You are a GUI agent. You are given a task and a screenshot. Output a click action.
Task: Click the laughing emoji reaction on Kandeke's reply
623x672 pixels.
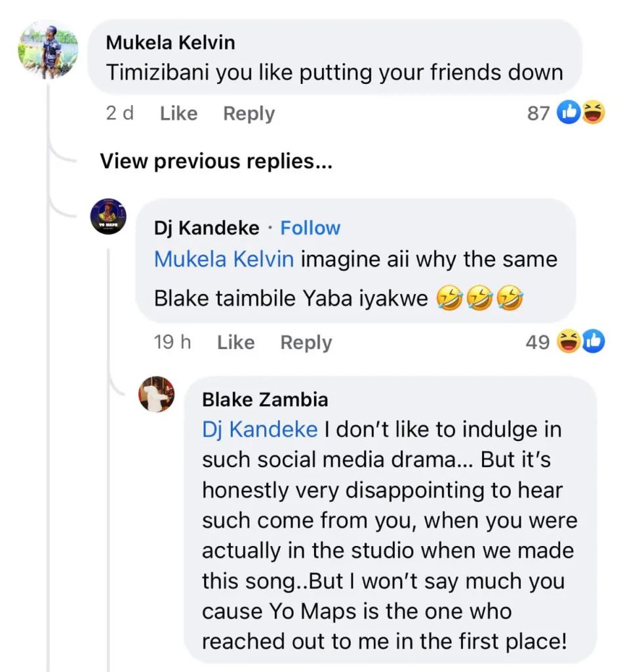568,342
